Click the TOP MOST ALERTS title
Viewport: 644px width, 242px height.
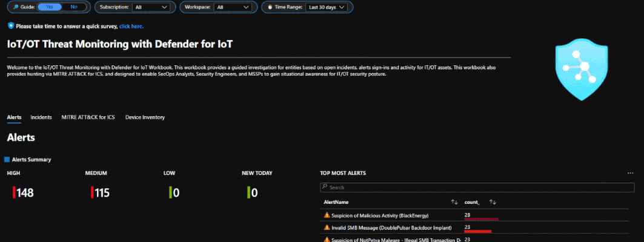pos(343,173)
